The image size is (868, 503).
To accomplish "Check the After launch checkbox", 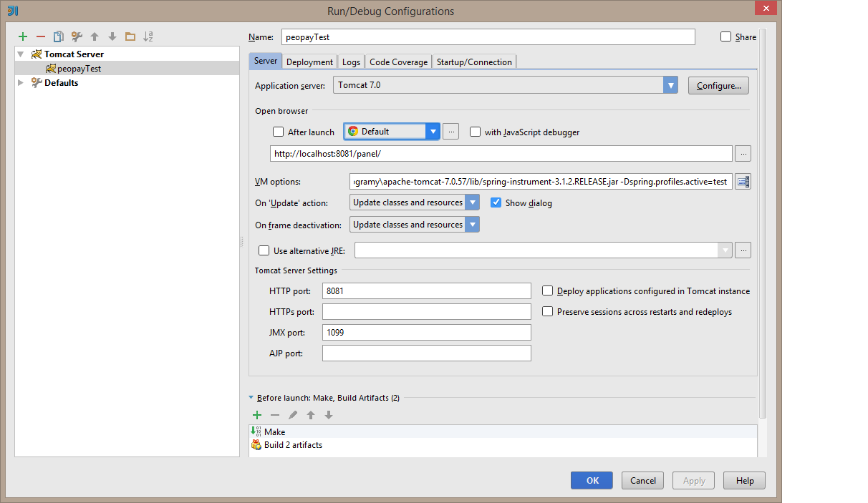I will (278, 132).
